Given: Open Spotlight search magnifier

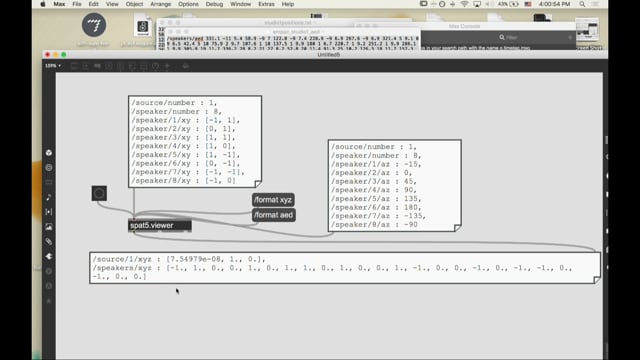Looking at the screenshot, I should tap(582, 4).
